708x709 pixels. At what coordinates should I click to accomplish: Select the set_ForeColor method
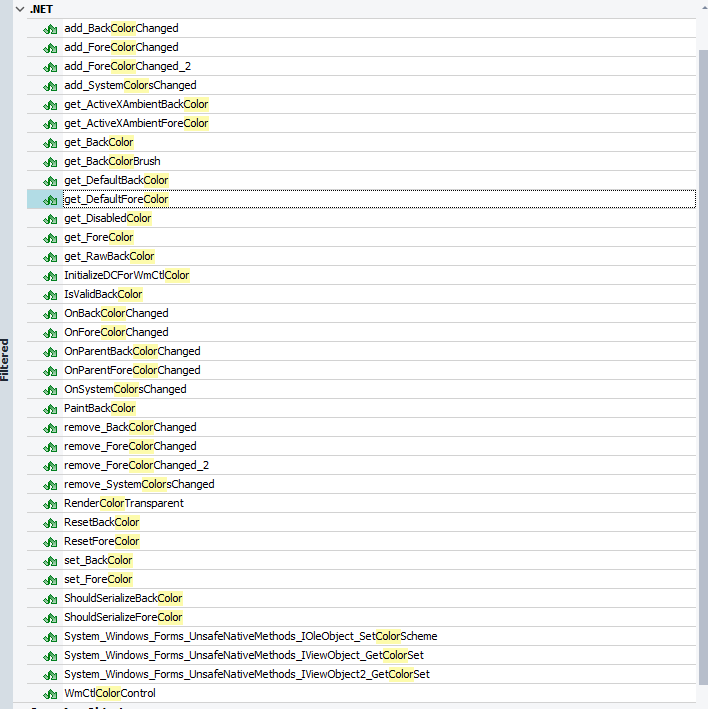(361, 579)
